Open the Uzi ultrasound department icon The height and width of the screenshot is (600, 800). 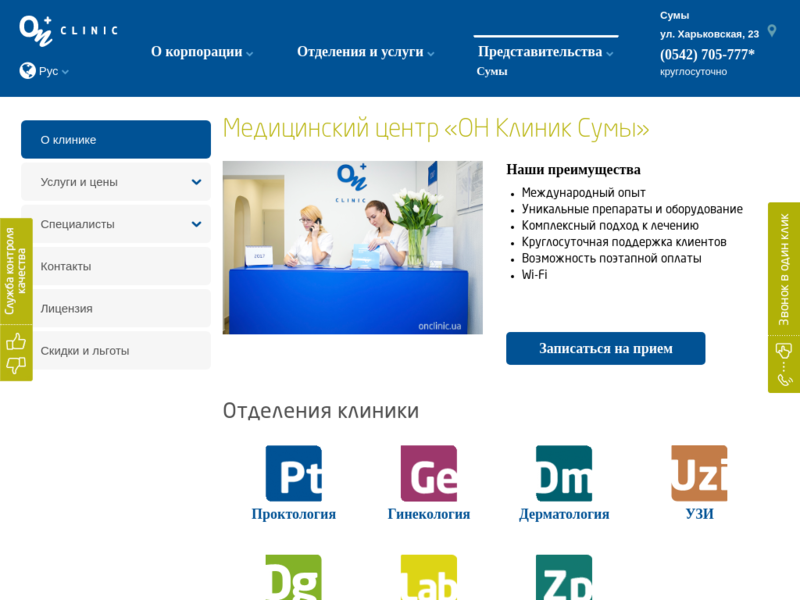(699, 473)
